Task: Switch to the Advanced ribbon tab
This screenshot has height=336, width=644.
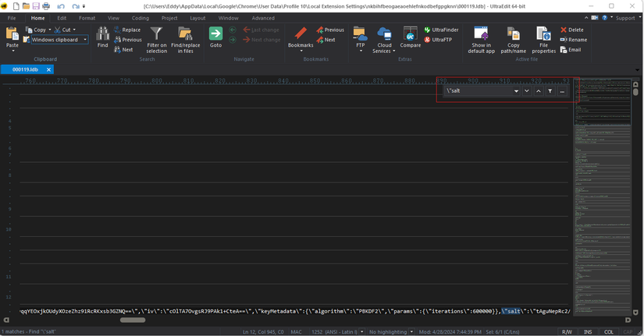Action: 263,18
